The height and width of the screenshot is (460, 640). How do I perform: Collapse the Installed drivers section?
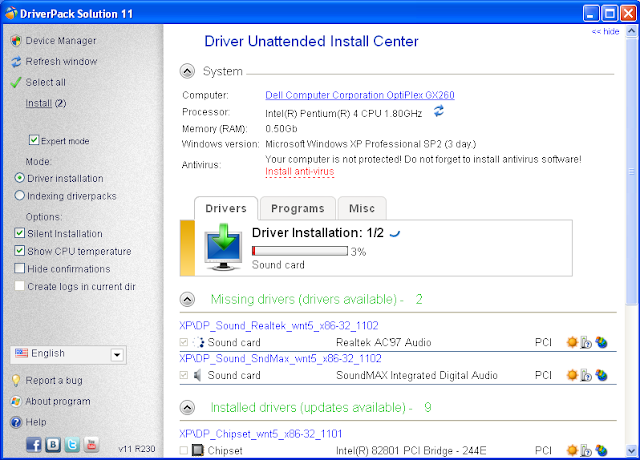click(x=187, y=407)
